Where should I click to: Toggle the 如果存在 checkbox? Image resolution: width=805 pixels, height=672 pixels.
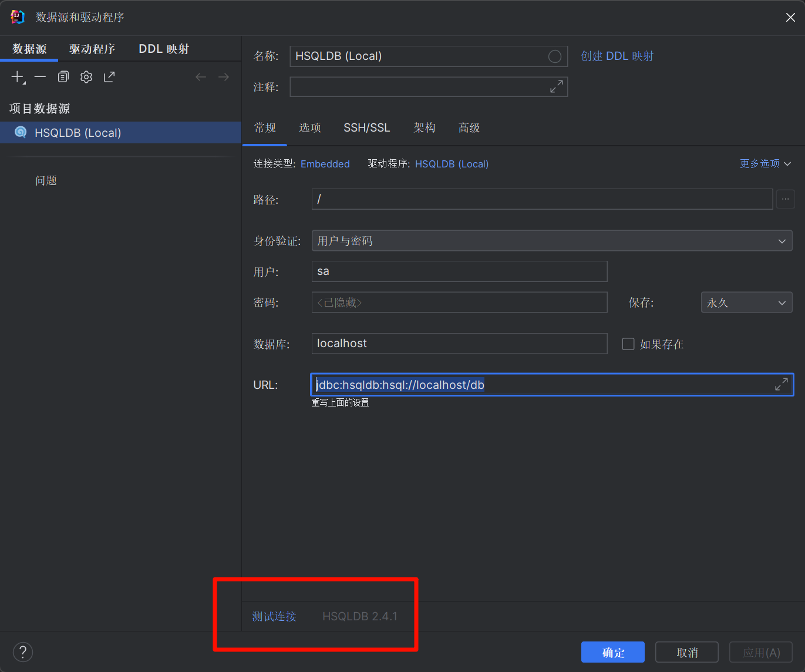(628, 344)
